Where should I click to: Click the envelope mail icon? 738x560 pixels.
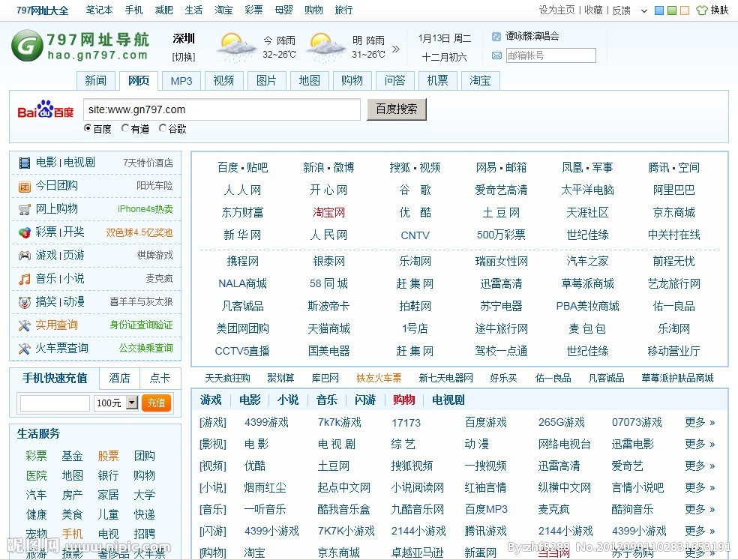pos(496,55)
